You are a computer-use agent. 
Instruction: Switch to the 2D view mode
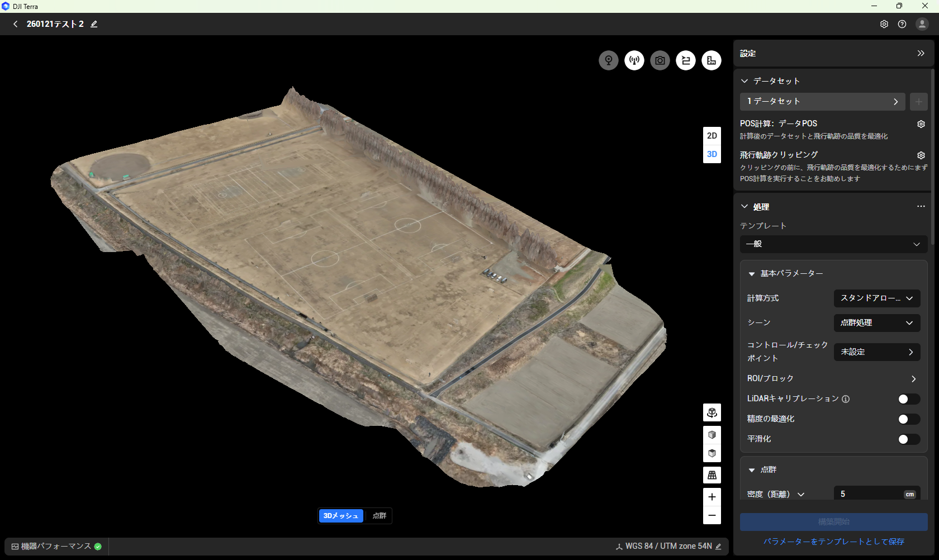tap(712, 136)
